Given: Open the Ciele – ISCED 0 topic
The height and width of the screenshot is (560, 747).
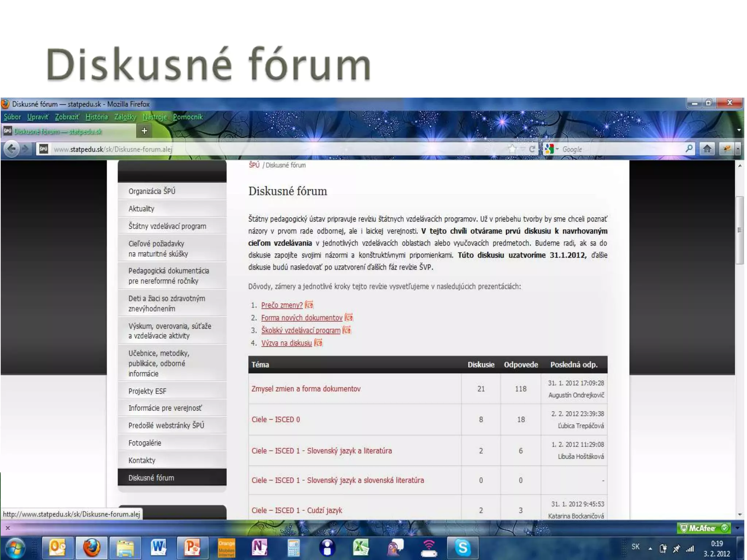Looking at the screenshot, I should click(x=275, y=420).
